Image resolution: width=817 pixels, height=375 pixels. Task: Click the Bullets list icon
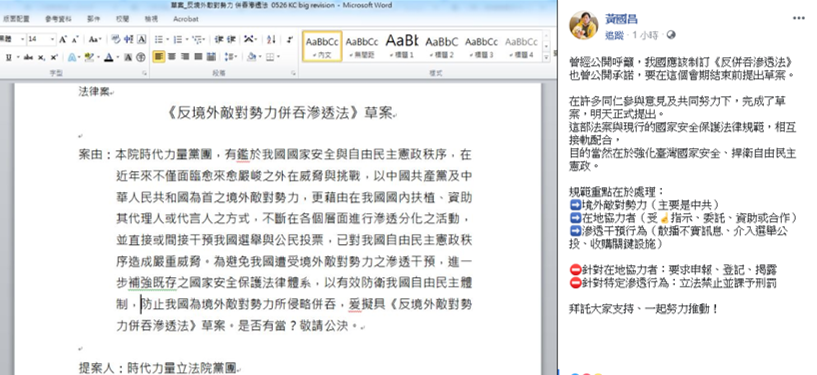pos(159,39)
